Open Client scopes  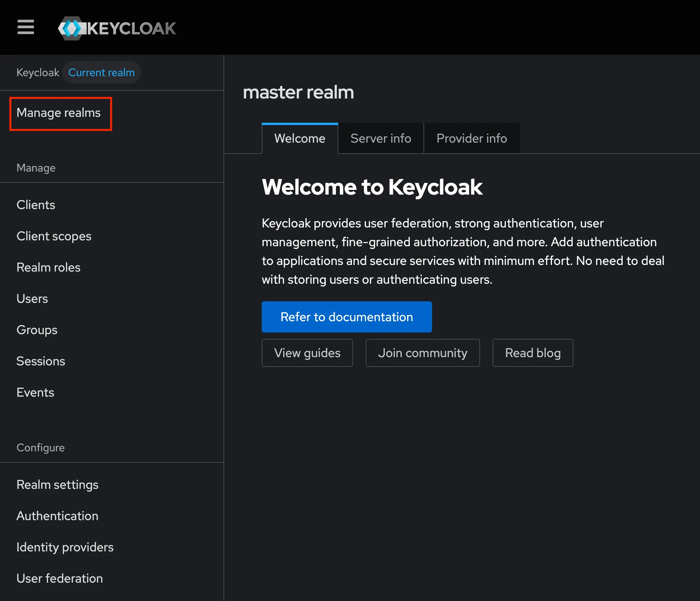point(54,236)
